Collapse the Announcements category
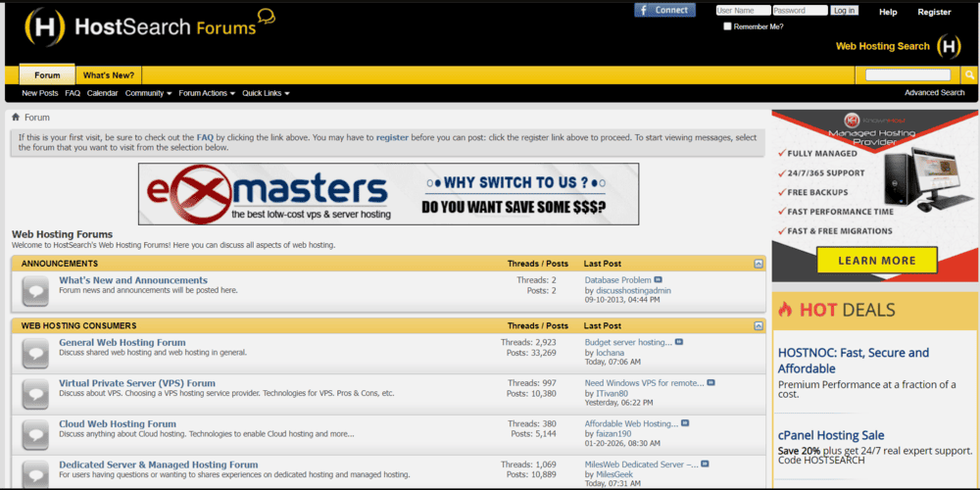 (x=759, y=264)
